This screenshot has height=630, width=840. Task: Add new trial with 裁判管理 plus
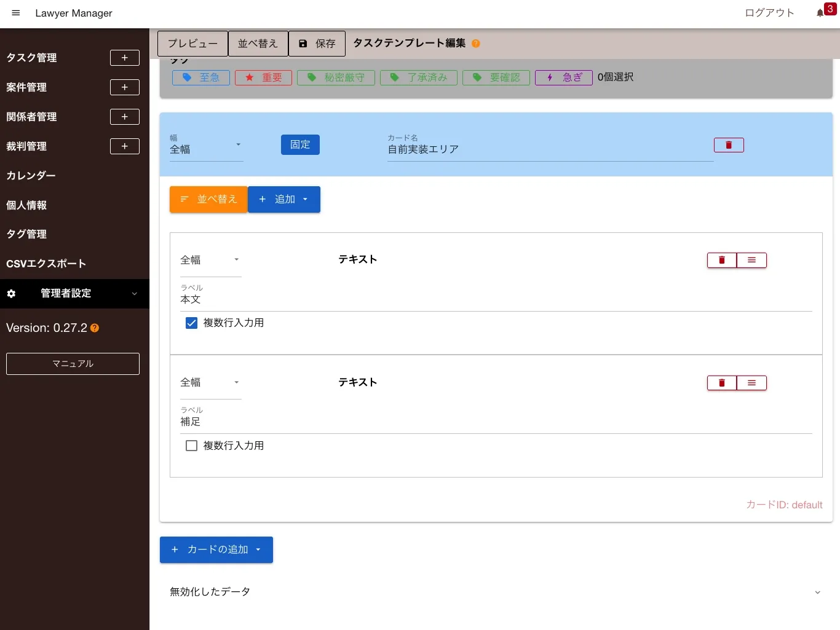(125, 146)
